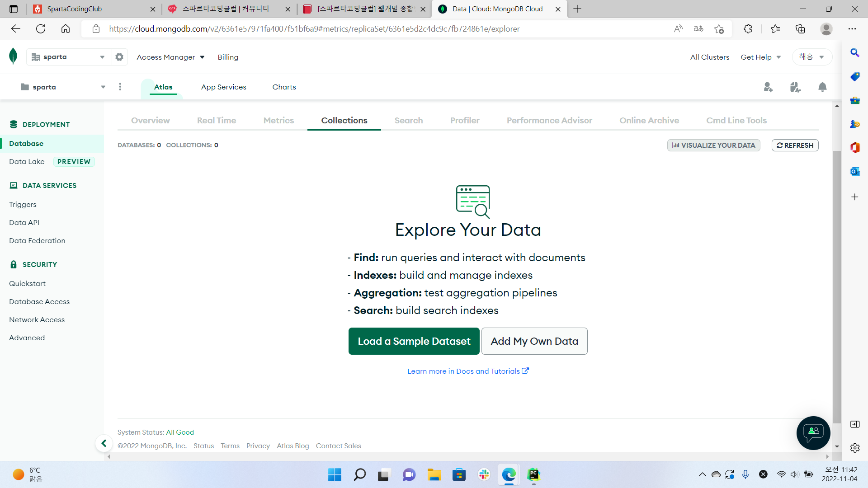Open the 해홍 user account dropdown
This screenshot has height=488, width=868.
pyautogui.click(x=812, y=57)
